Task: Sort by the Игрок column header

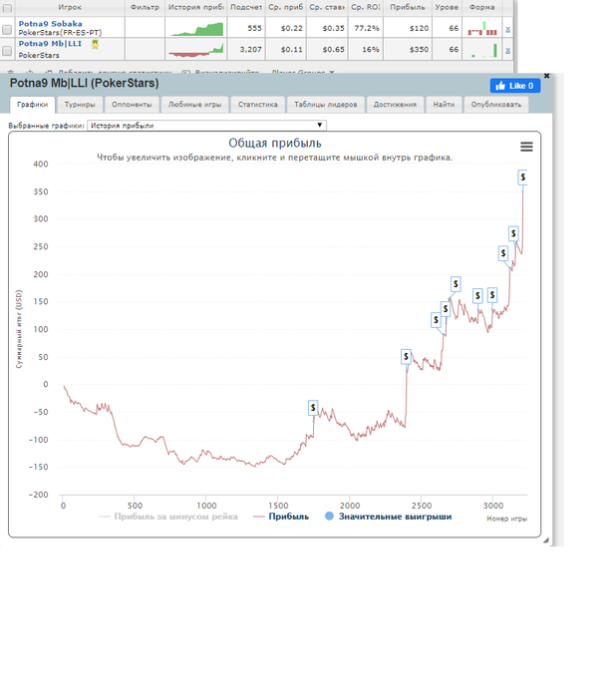Action: [70, 7]
